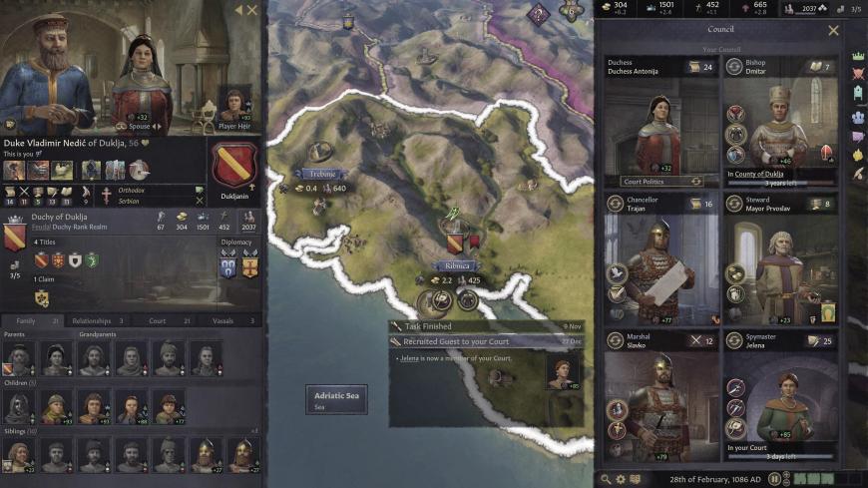The height and width of the screenshot is (488, 868).
Task: Click the Jelena name link in the notification
Action: 409,358
